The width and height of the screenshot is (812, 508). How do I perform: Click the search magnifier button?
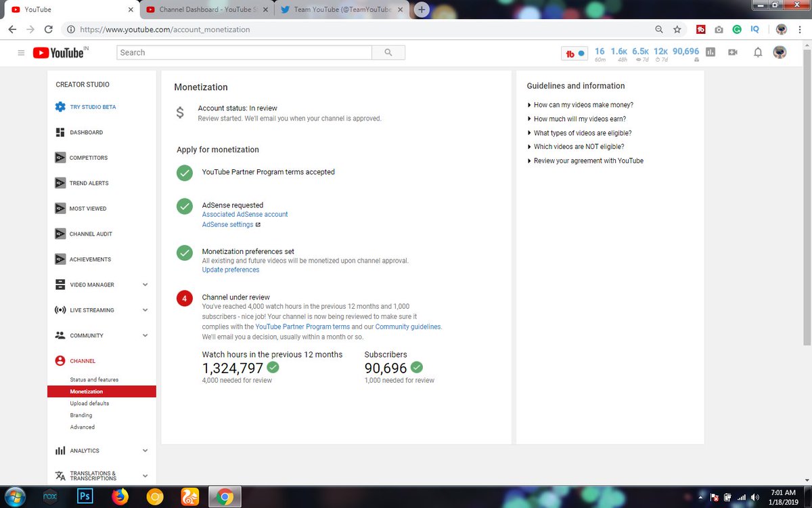388,52
